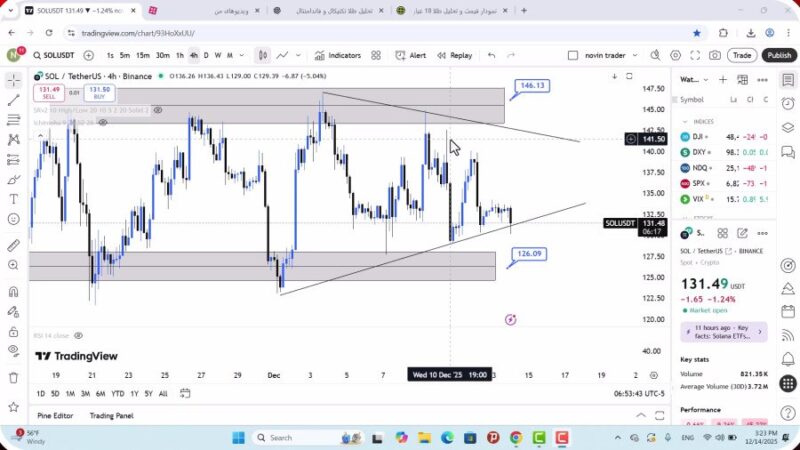This screenshot has width=800, height=450.
Task: Enter fullscreen chart mode
Action: 694,55
